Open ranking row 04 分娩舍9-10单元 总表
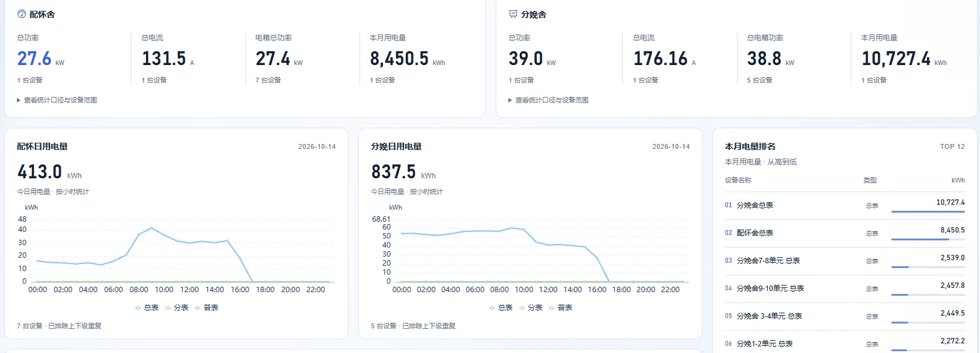 pyautogui.click(x=845, y=289)
